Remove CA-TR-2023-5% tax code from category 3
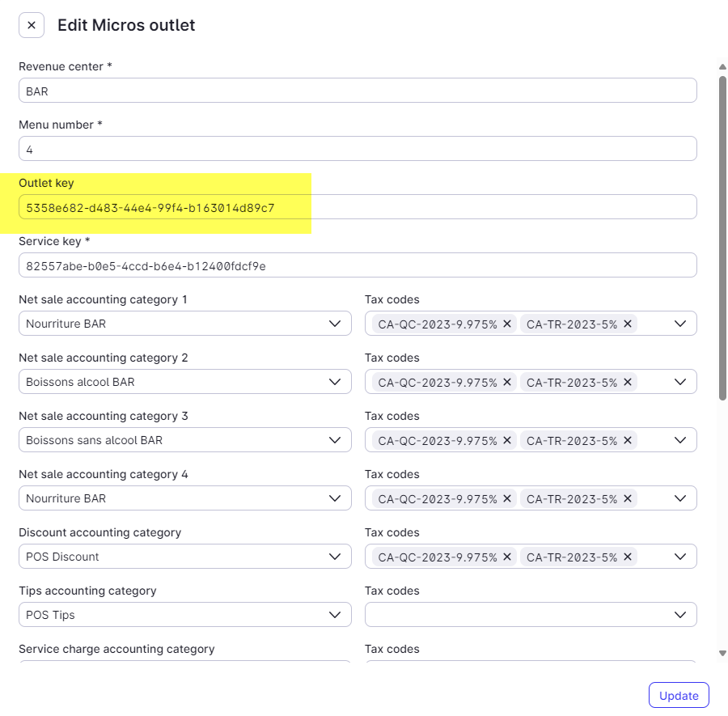The height and width of the screenshot is (716, 728). (628, 439)
